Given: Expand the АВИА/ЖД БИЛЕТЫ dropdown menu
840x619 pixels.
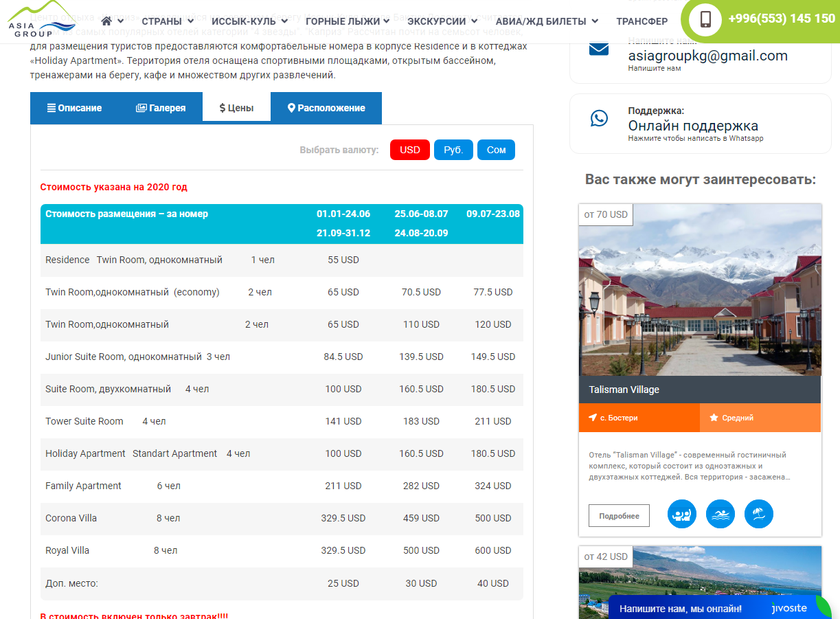Looking at the screenshot, I should [x=547, y=21].
